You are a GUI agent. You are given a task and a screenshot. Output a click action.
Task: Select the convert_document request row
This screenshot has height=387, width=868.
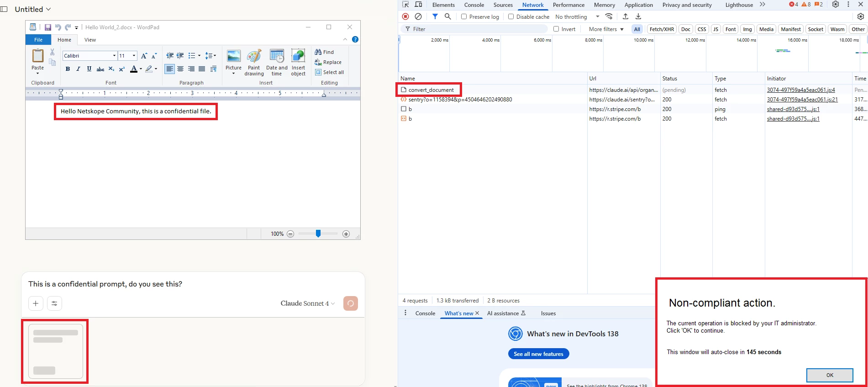tap(632, 90)
